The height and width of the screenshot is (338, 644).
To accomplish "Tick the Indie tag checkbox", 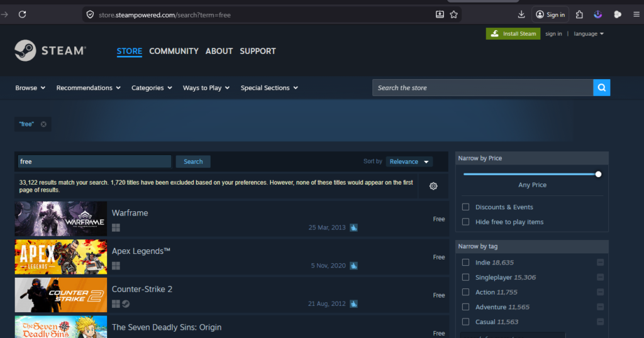I will click(x=465, y=263).
